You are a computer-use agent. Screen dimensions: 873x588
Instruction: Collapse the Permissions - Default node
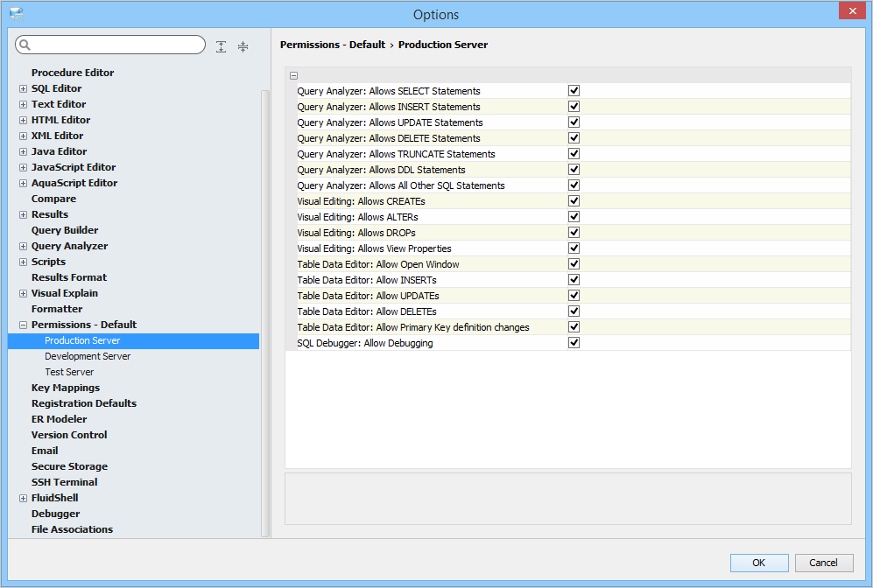tap(23, 325)
